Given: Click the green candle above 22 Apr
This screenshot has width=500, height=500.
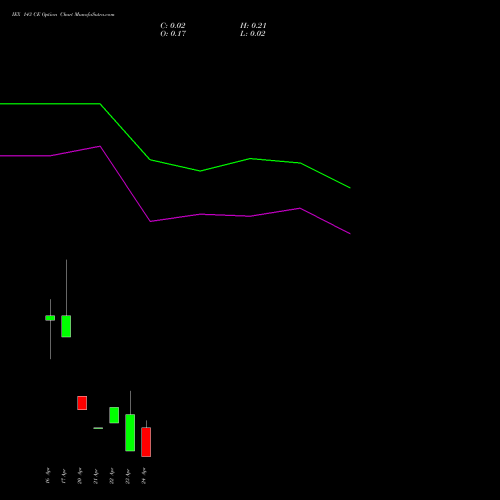Looking at the screenshot, I should (114, 415).
